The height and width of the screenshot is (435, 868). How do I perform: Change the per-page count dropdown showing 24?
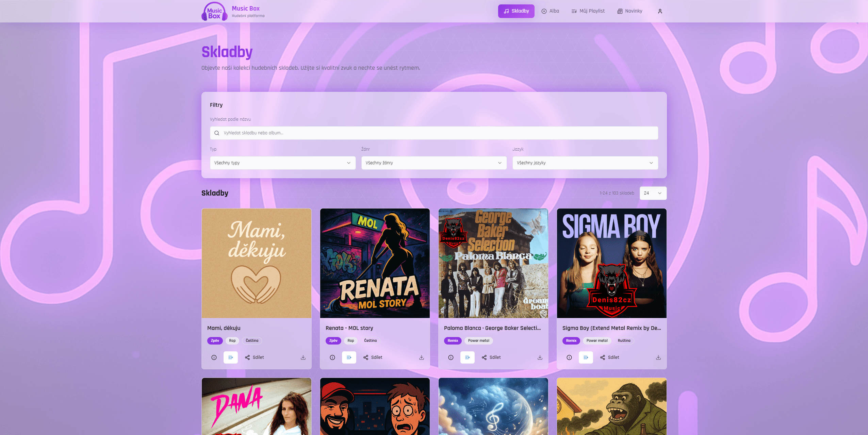[x=653, y=193]
